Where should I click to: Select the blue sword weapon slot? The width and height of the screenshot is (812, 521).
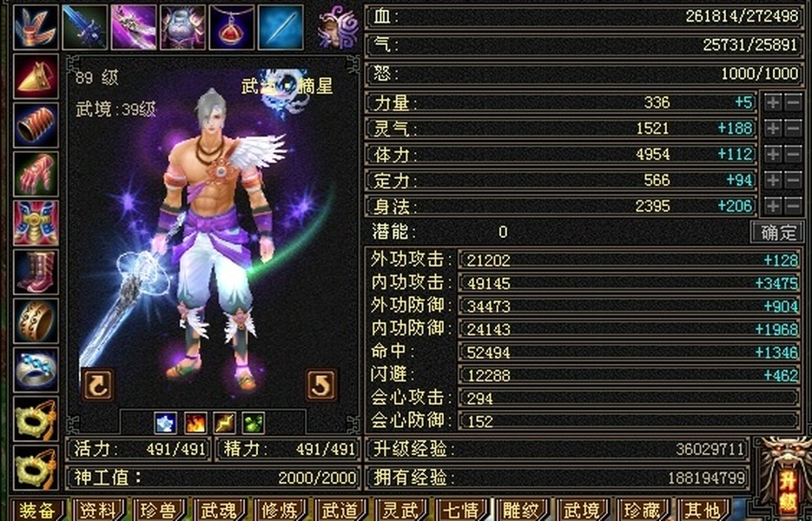(x=85, y=27)
